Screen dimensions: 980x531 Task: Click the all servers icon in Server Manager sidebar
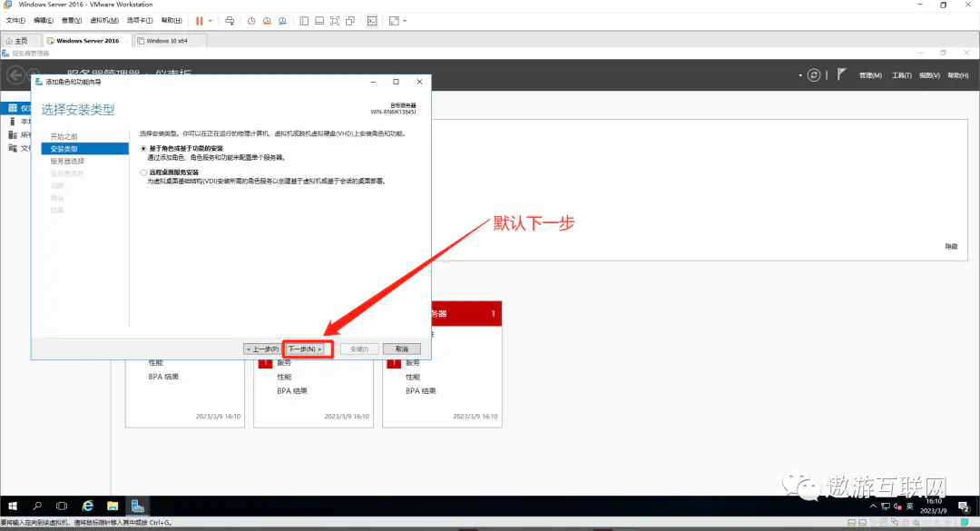(13, 134)
